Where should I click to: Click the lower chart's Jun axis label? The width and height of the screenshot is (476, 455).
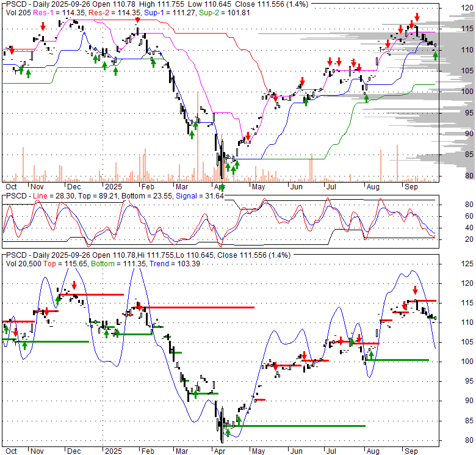pos(297,451)
